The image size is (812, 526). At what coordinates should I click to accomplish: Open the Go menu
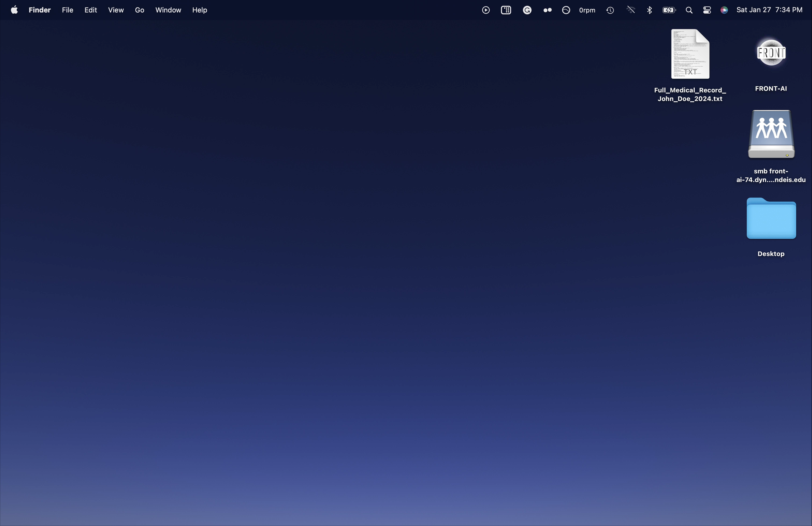[139, 10]
